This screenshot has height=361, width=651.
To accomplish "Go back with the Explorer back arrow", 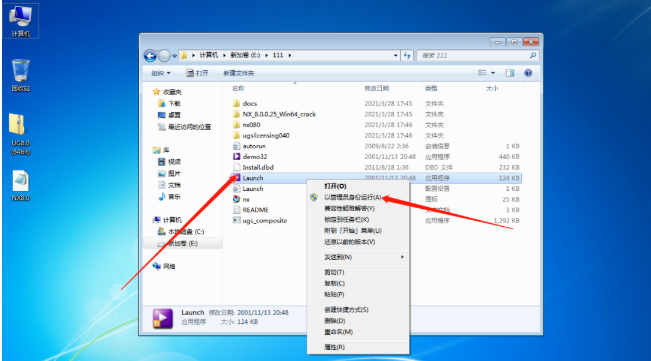I will pyautogui.click(x=150, y=56).
